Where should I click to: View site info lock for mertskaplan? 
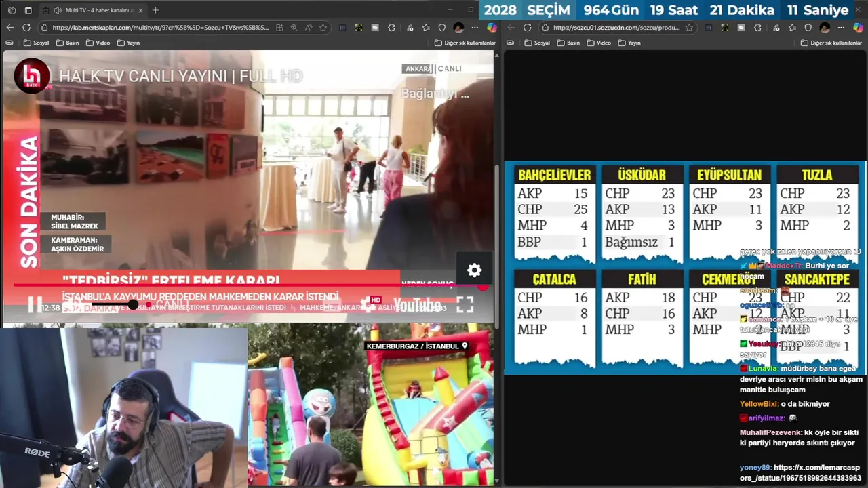coord(44,28)
